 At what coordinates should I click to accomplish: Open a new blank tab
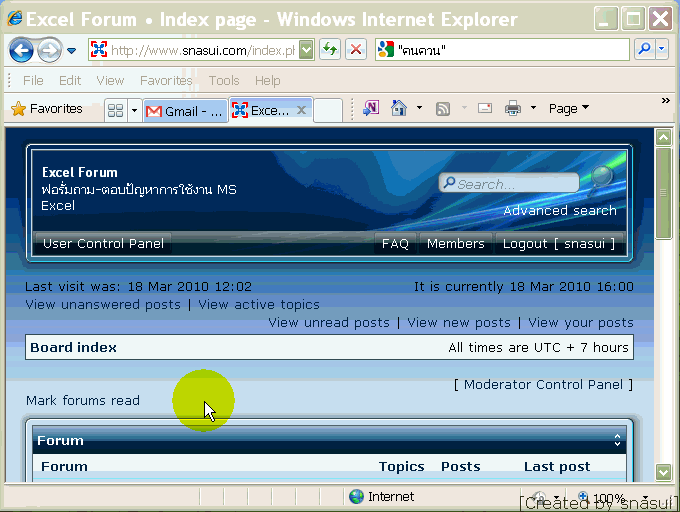328,111
